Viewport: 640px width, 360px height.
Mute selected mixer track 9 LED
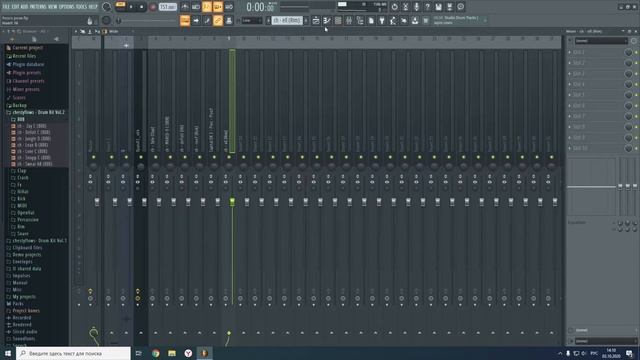229,157
